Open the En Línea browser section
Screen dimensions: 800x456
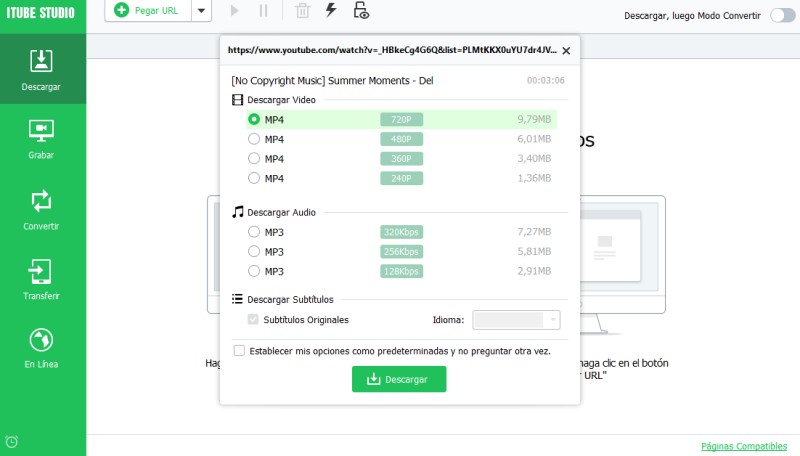pyautogui.click(x=41, y=348)
